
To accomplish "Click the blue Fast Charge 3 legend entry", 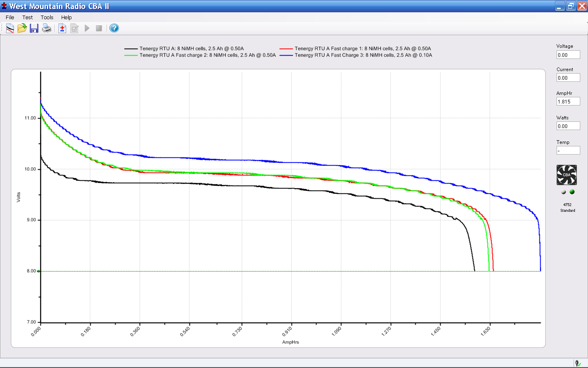I will click(363, 55).
